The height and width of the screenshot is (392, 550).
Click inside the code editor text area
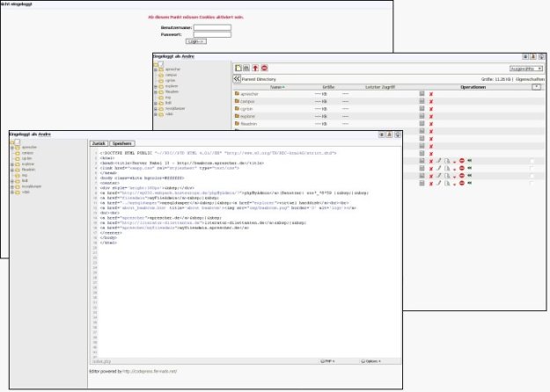click(249, 252)
